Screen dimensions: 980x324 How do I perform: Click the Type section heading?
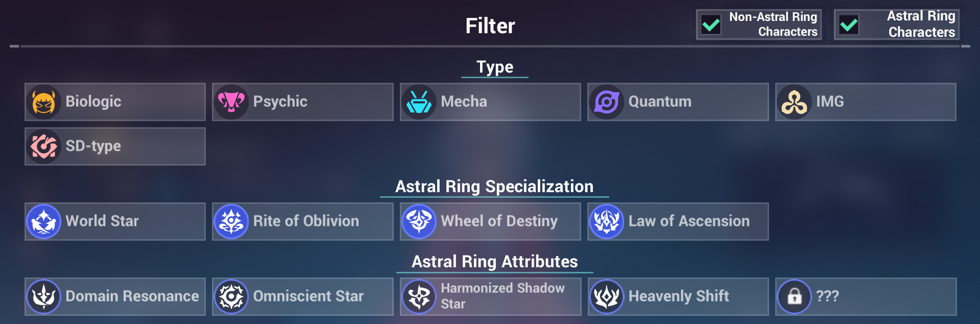[x=494, y=66]
